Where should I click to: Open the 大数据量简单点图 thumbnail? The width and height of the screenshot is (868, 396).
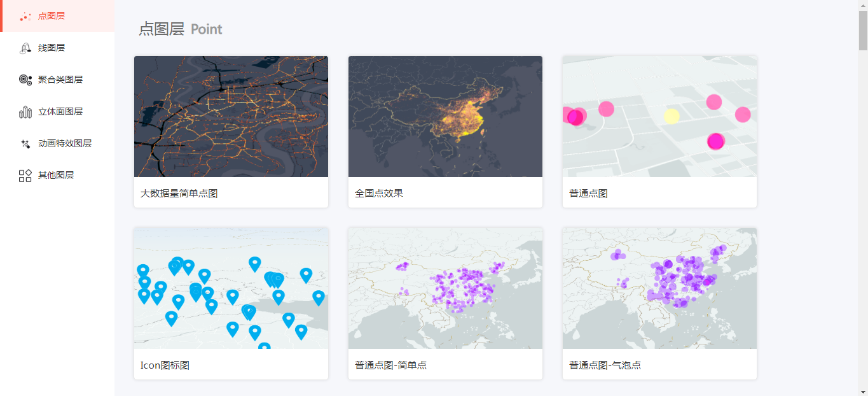[x=231, y=117]
